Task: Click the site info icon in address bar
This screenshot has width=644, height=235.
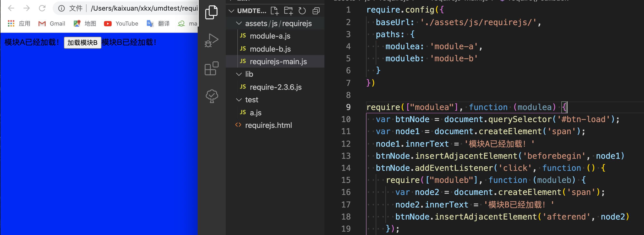Action: [x=61, y=8]
